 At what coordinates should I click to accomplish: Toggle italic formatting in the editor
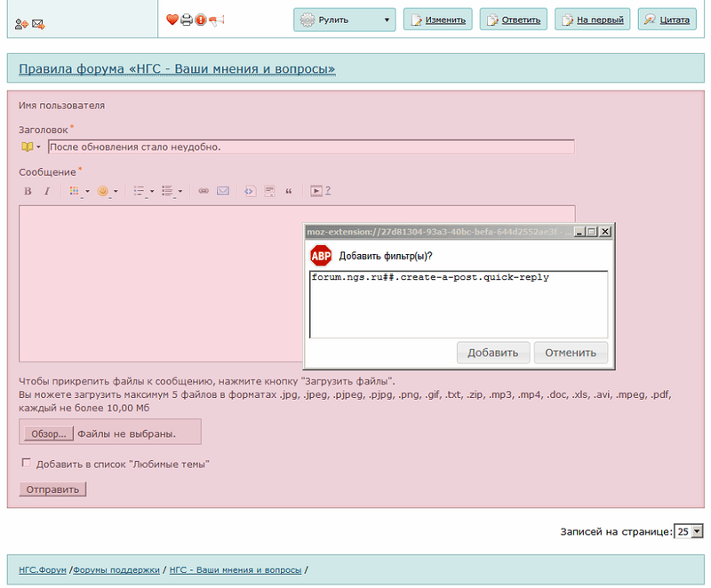(47, 191)
